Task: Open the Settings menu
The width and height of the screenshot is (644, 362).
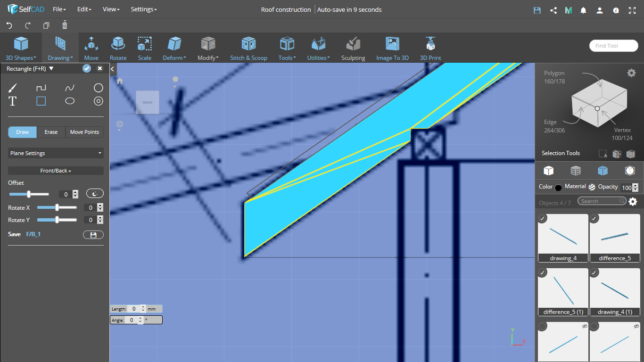Action: [144, 9]
